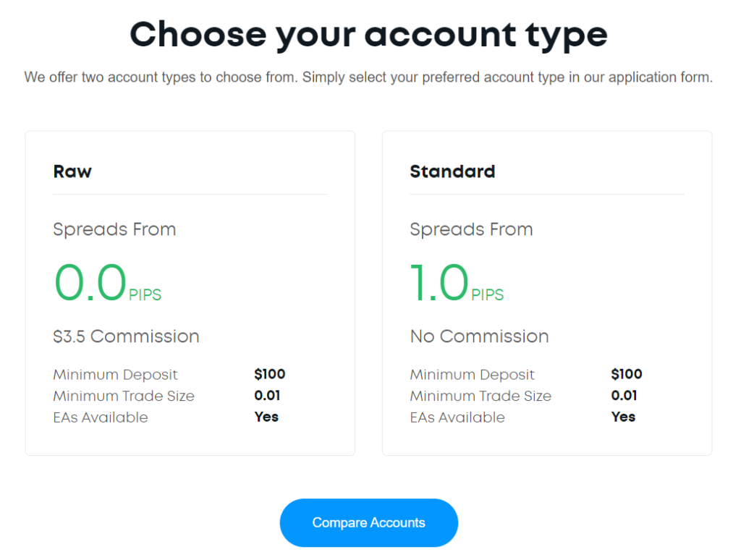Click the $3.5 Commission text

coord(126,336)
